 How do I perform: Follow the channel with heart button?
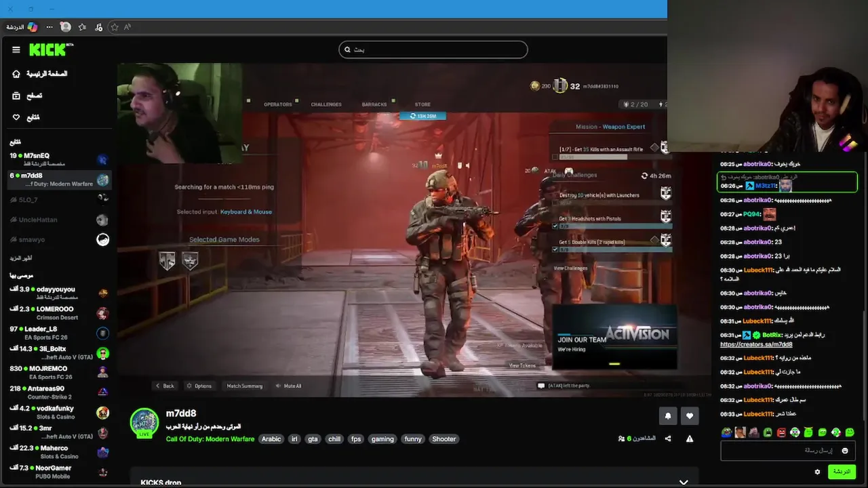coord(690,416)
